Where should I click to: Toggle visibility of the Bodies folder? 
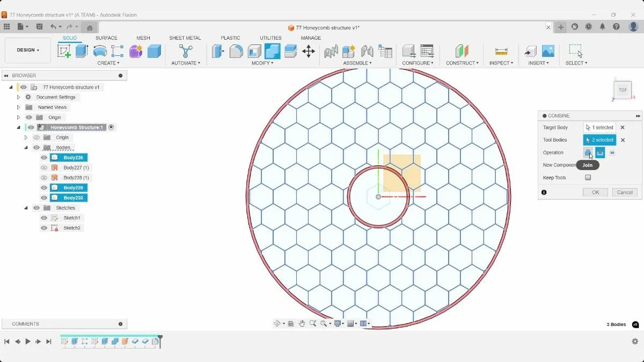click(36, 147)
